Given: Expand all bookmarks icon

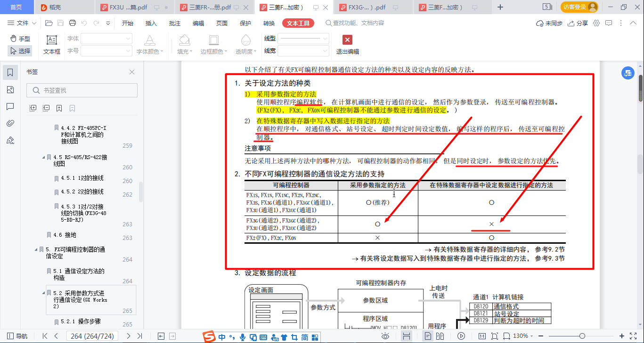Looking at the screenshot, I should click(x=33, y=108).
